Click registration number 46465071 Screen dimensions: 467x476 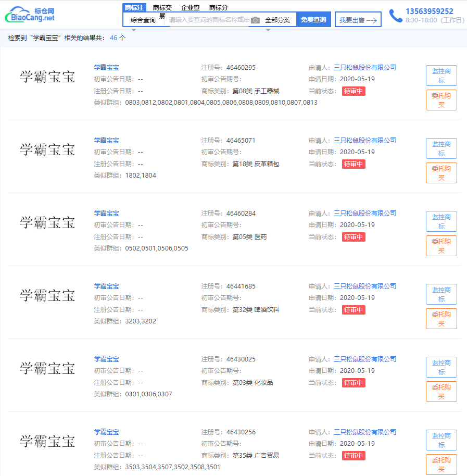241,140
